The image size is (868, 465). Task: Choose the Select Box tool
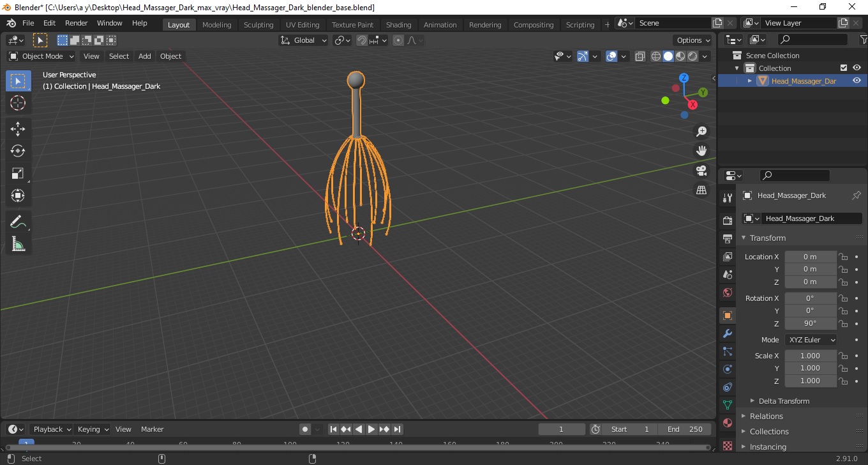pos(18,81)
